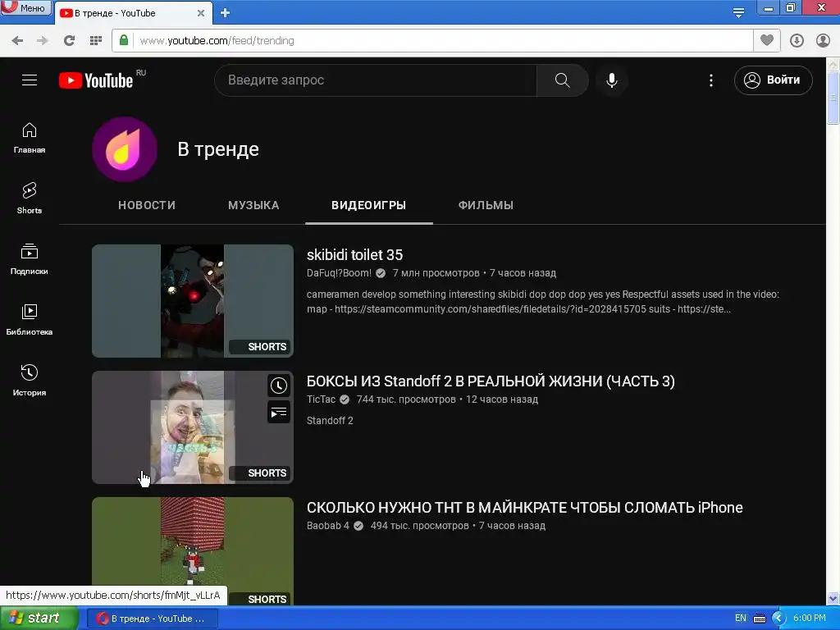
Task: Open a new browser tab
Action: [x=225, y=13]
